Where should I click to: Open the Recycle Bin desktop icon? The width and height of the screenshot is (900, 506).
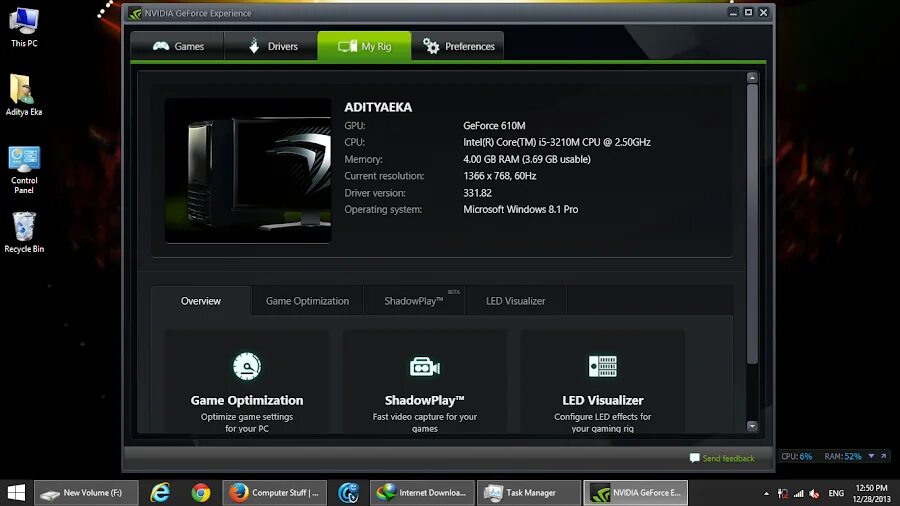(24, 232)
